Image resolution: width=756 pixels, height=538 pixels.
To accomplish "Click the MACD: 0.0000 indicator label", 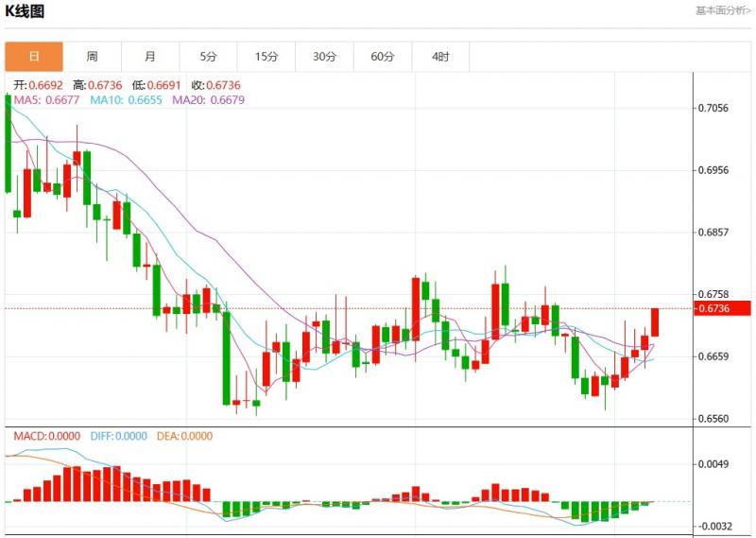I will pos(46,436).
